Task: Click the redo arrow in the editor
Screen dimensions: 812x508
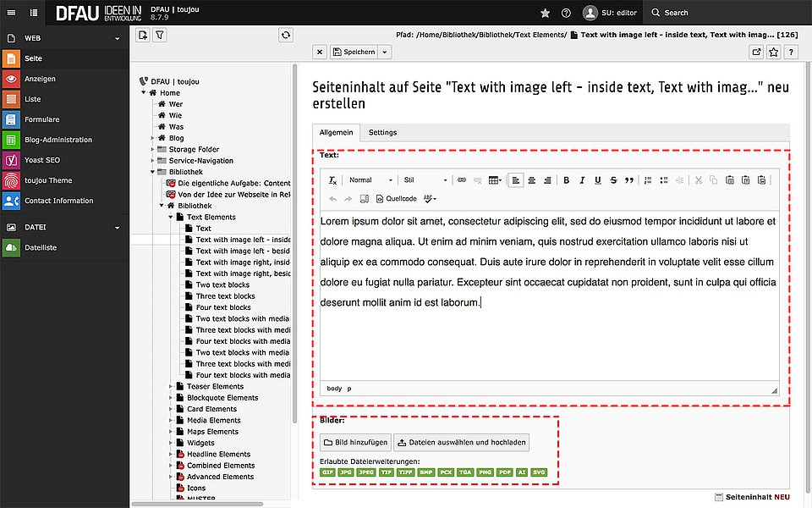Action: pyautogui.click(x=348, y=198)
